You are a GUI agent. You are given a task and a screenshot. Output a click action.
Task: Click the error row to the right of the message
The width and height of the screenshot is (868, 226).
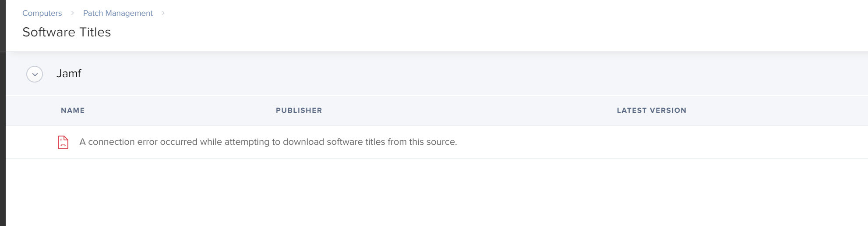click(x=661, y=142)
